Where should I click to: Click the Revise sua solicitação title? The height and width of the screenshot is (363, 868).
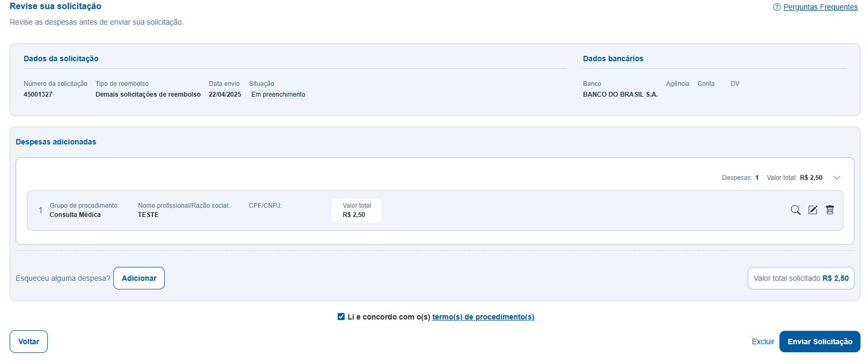click(55, 6)
